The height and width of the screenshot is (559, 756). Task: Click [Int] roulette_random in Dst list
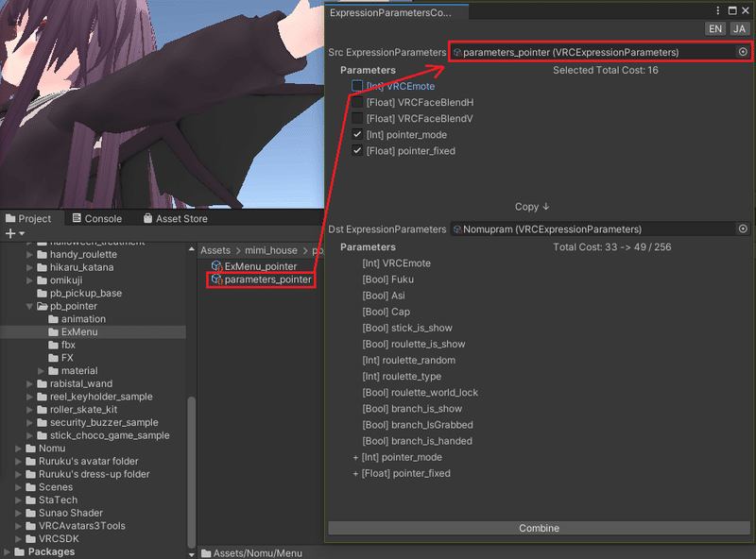[409, 361]
